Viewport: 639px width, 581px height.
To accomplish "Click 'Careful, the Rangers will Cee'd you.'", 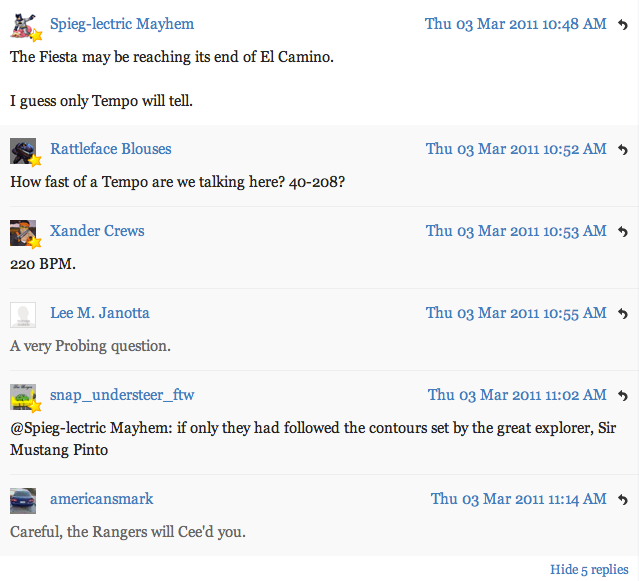I will tap(128, 532).
